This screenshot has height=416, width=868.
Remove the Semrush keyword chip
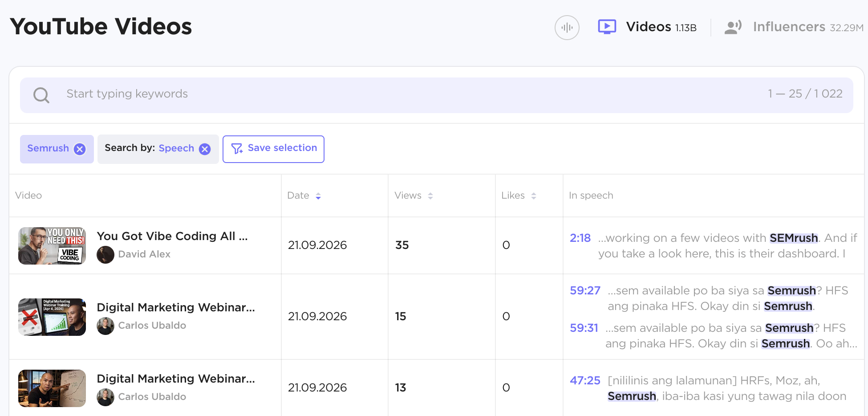[x=80, y=149]
